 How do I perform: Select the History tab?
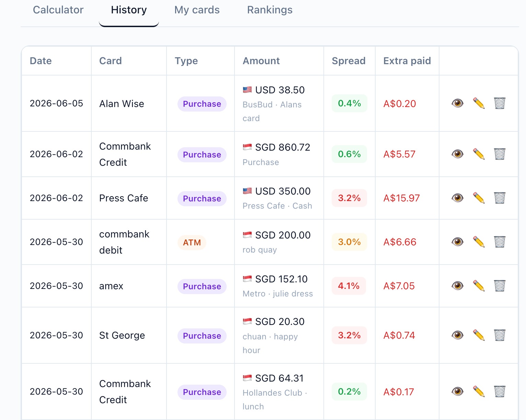pos(129,10)
